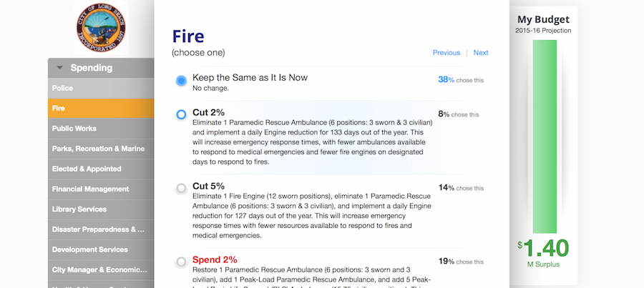Image resolution: width=644 pixels, height=288 pixels.
Task: Collapse the Spending section arrow
Action: (60, 68)
